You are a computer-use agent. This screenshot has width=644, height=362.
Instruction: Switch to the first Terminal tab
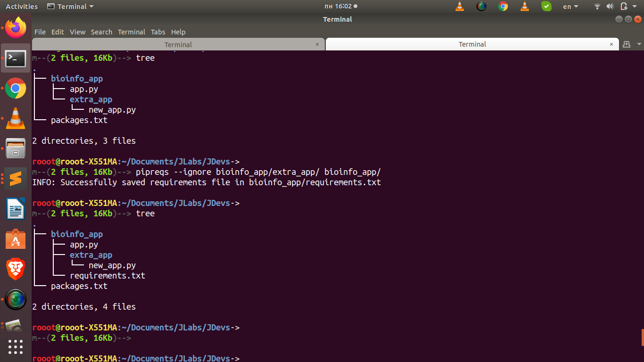click(x=178, y=44)
